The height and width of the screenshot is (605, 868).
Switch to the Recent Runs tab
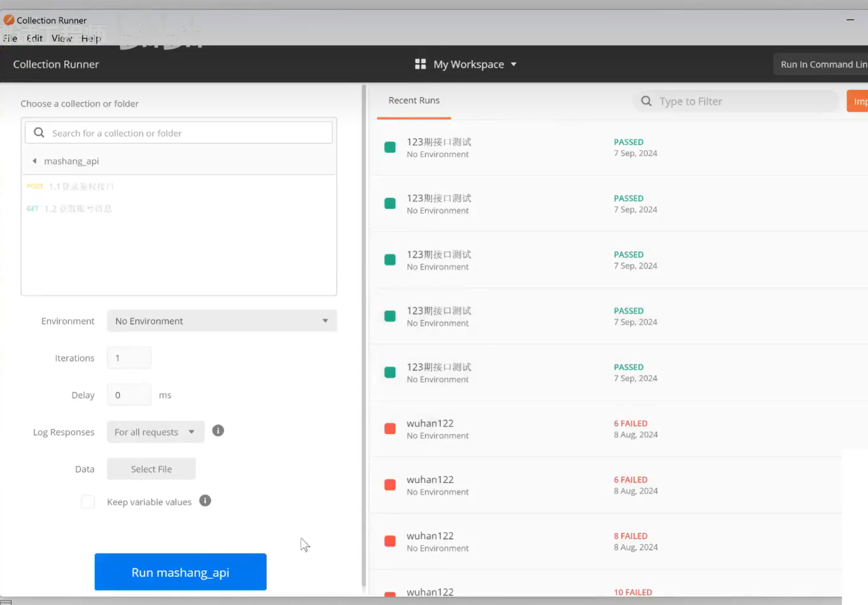pos(414,100)
